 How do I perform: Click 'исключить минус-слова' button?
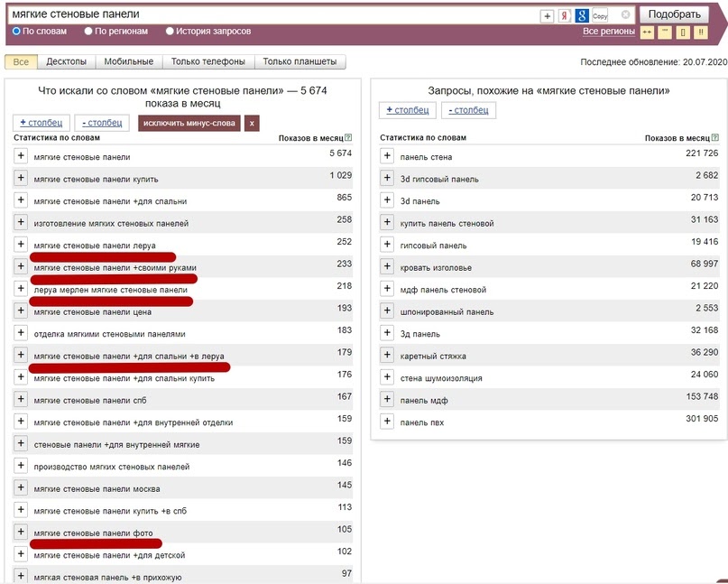click(x=189, y=123)
